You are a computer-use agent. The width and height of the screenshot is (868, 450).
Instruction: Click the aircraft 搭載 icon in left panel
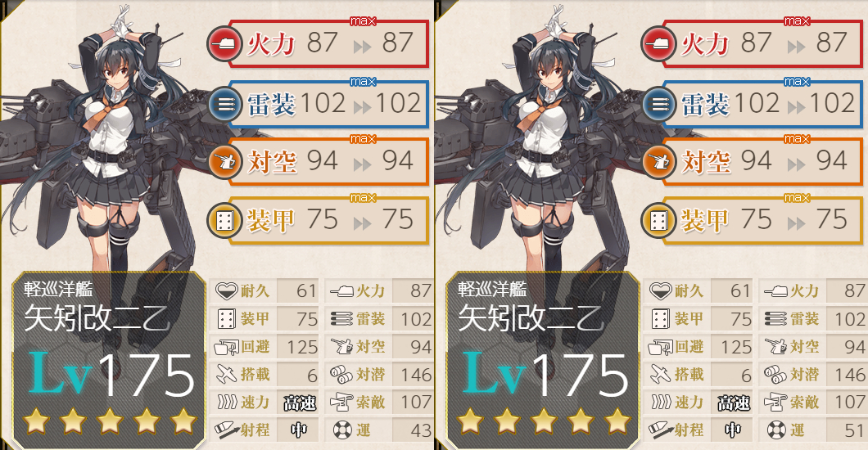coord(226,375)
